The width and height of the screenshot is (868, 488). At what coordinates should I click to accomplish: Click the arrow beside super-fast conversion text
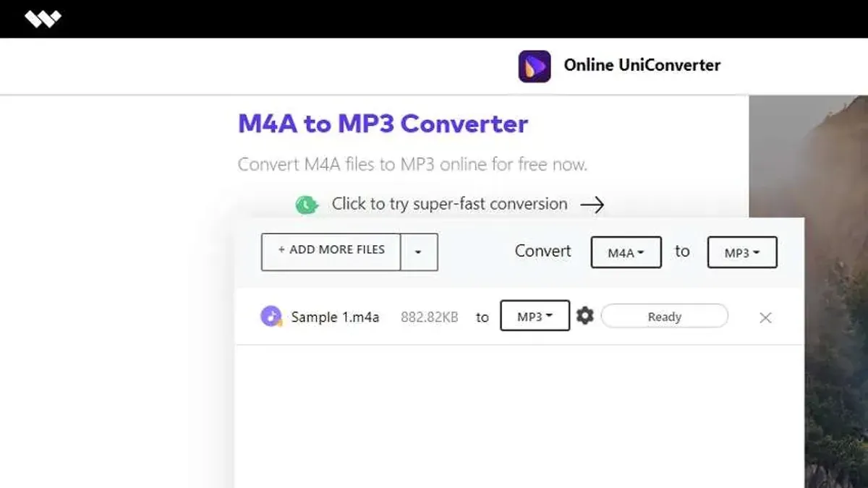(x=592, y=205)
